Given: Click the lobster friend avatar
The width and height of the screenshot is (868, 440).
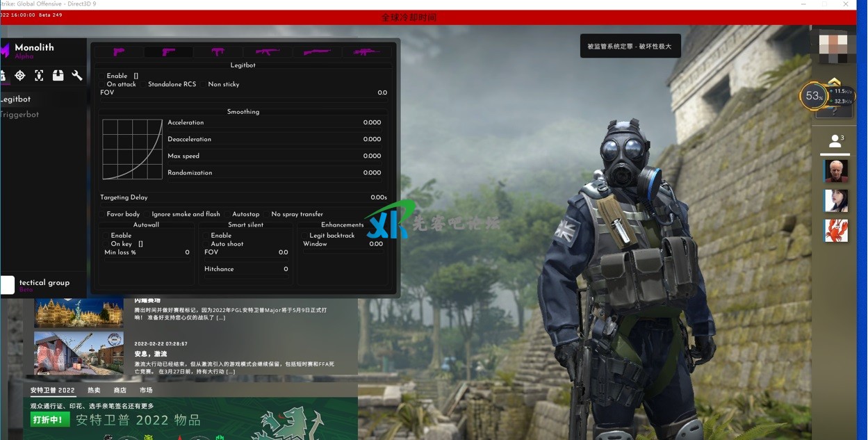Looking at the screenshot, I should pyautogui.click(x=835, y=231).
